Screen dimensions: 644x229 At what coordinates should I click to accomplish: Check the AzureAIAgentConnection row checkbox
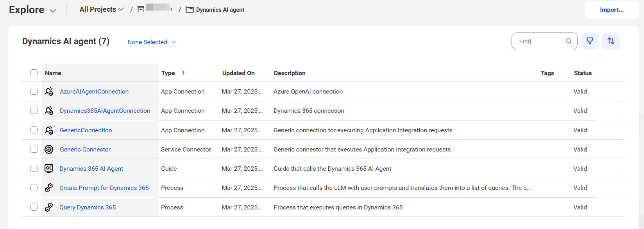pos(34,91)
